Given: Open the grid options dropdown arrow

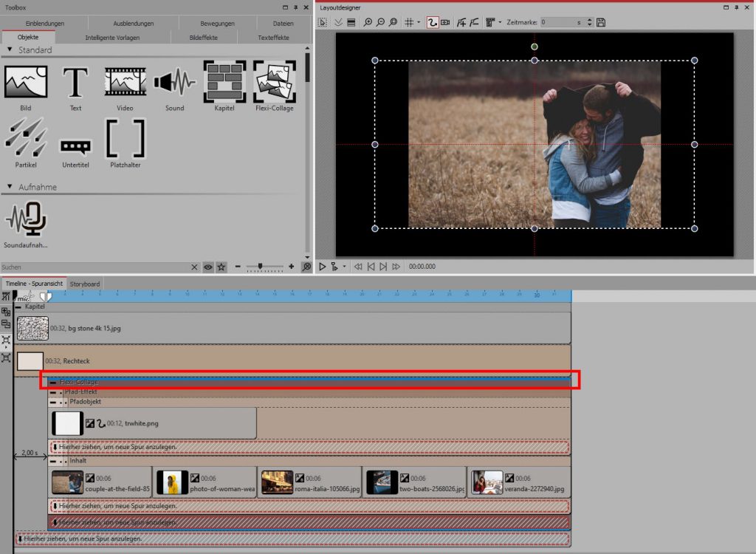Looking at the screenshot, I should 419,23.
